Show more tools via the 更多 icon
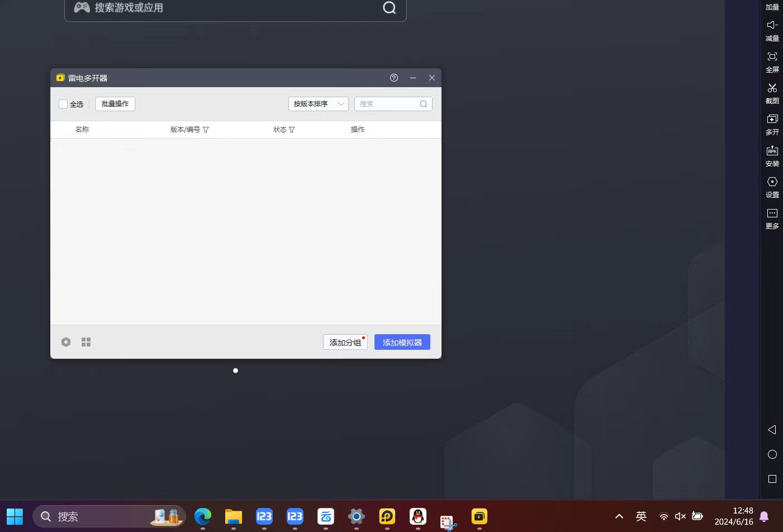Image resolution: width=783 pixels, height=532 pixels. (x=772, y=213)
